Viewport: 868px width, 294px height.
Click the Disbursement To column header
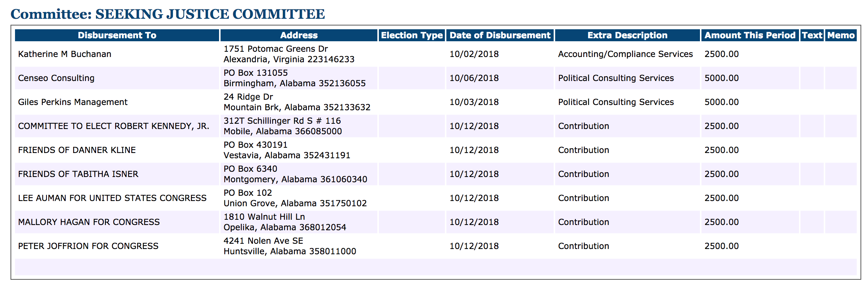coord(117,35)
